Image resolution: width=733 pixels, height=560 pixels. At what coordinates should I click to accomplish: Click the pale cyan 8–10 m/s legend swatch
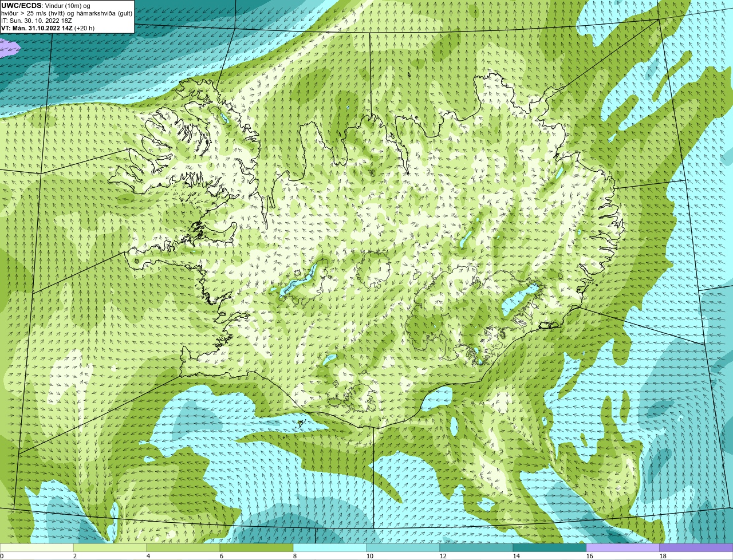click(330, 548)
